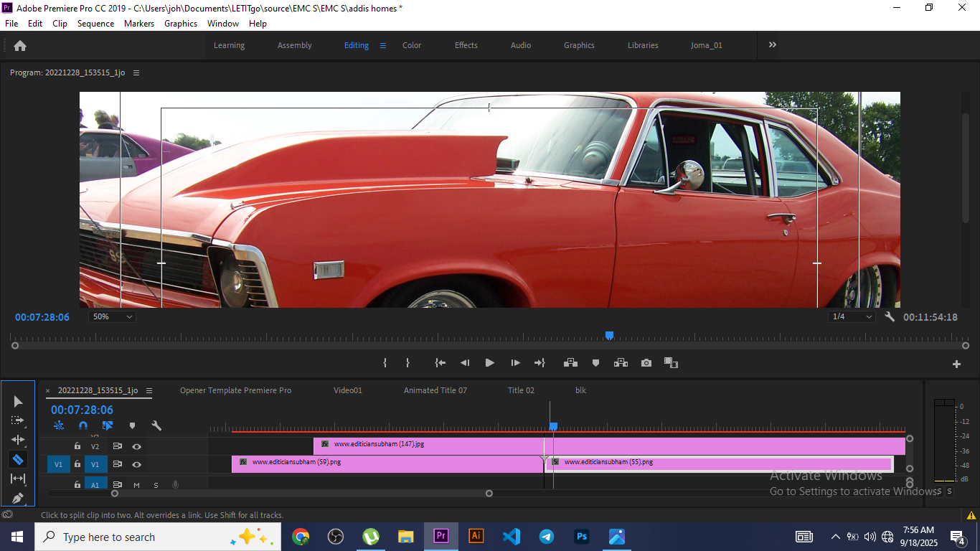Open the sequence panel menu
The image size is (980, 551).
(x=149, y=390)
